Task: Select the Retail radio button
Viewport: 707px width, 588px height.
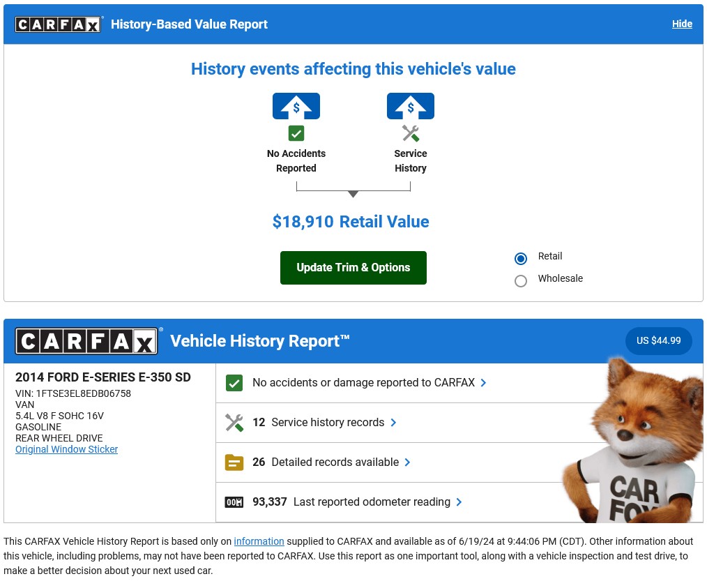Action: (521, 258)
